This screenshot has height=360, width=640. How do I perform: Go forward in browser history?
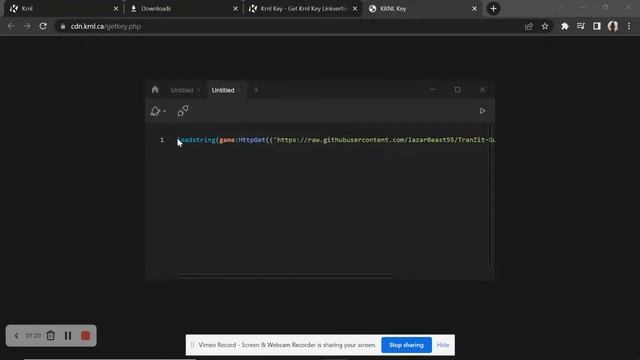point(27,26)
